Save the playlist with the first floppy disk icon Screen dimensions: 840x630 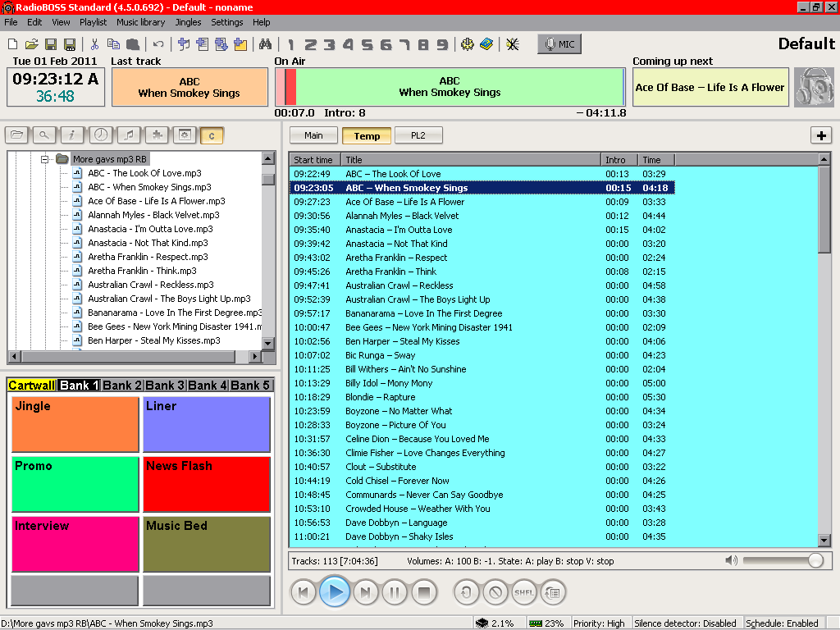pyautogui.click(x=51, y=44)
